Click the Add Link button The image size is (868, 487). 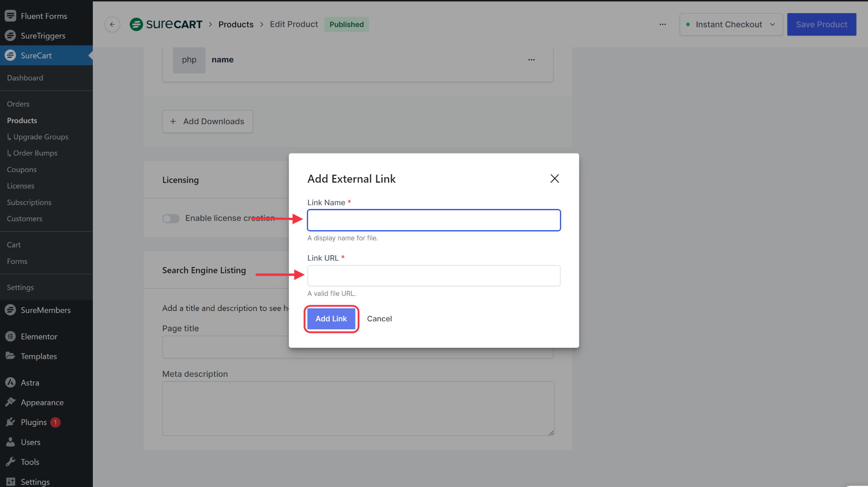[331, 319]
